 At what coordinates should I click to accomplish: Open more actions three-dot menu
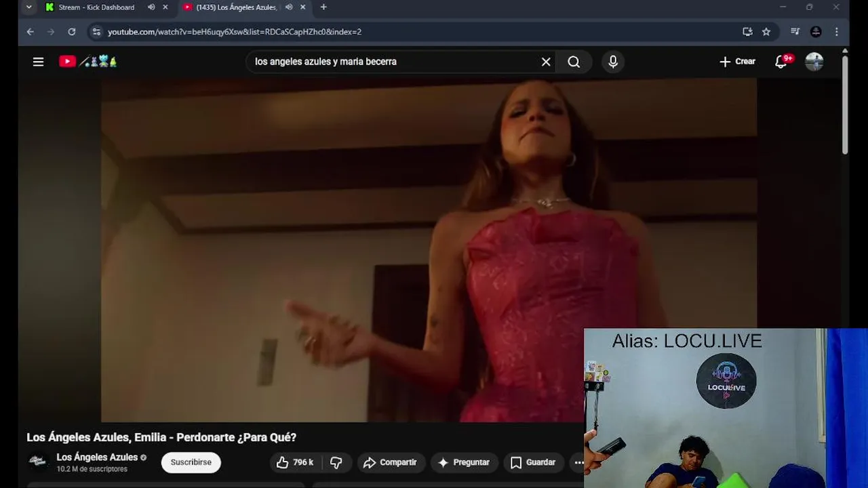(578, 462)
